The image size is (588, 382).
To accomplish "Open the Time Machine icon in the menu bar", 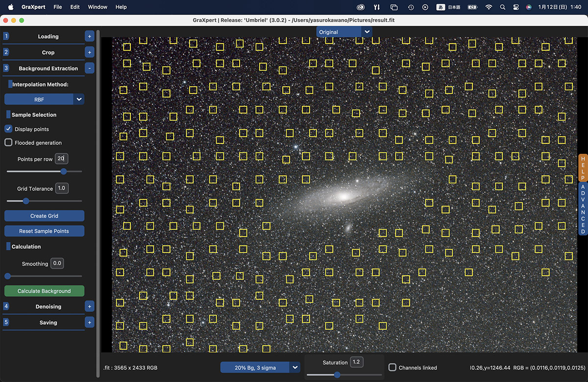I will coord(411,7).
